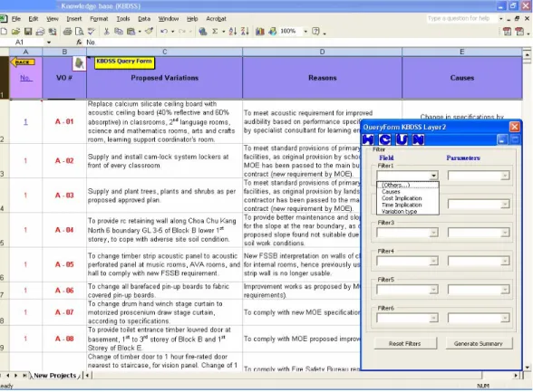The height and width of the screenshot is (392, 533).
Task: Open the Filter4 Field combo box
Action: 407,261
